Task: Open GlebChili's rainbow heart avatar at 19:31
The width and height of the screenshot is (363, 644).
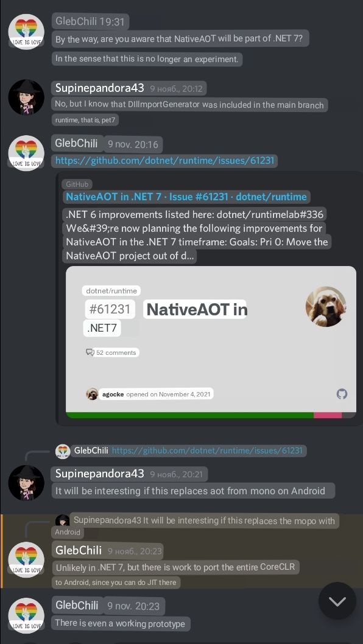Action: [x=26, y=32]
